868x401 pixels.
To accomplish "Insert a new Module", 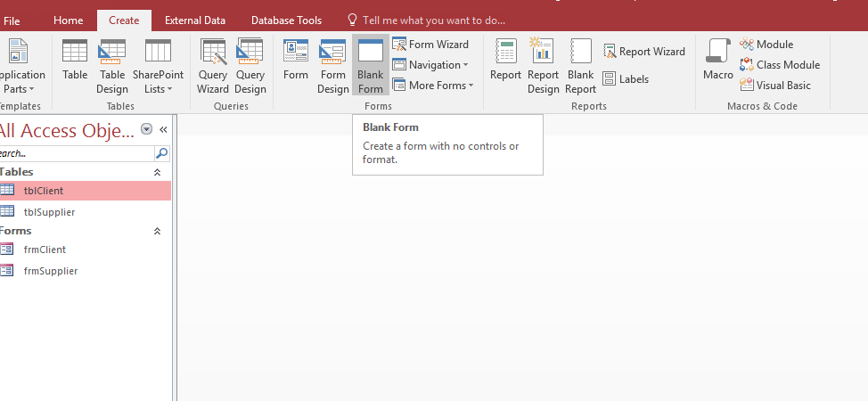I will click(x=766, y=45).
